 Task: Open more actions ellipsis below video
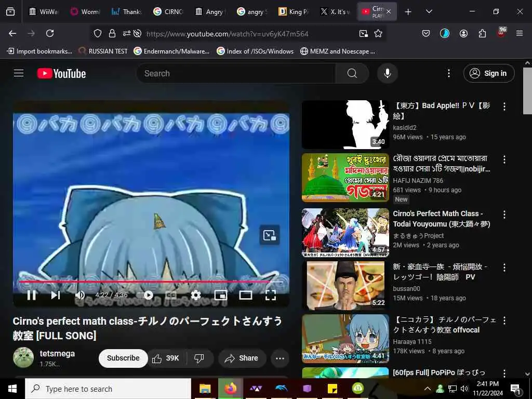280,358
